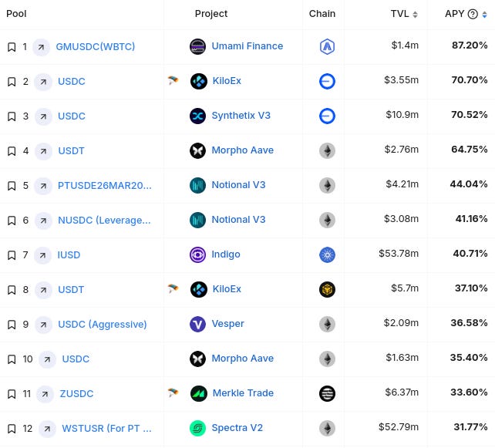Click the BSC chain icon in row 8

coord(327,289)
